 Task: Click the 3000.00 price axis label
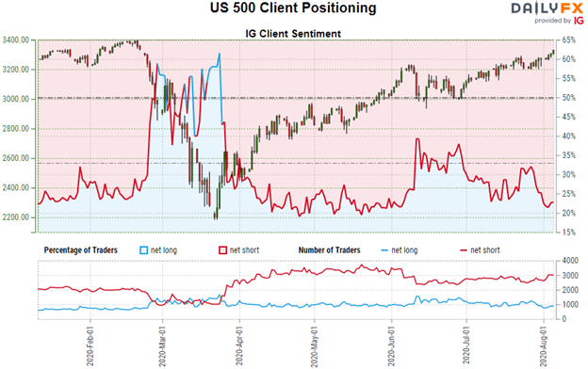pyautogui.click(x=15, y=99)
